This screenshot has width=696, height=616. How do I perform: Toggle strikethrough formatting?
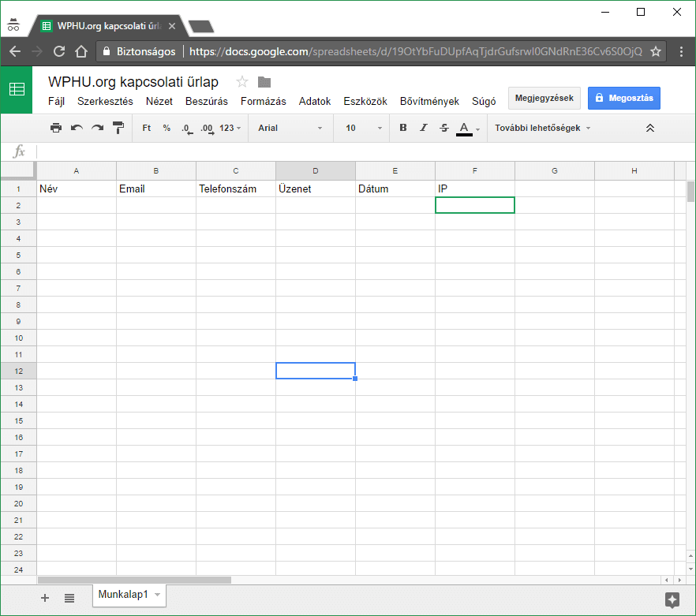pos(443,128)
